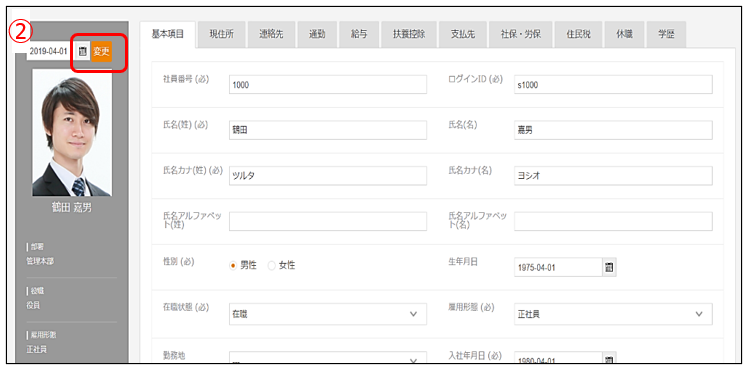Switch to the 支払先 tab

[462, 34]
